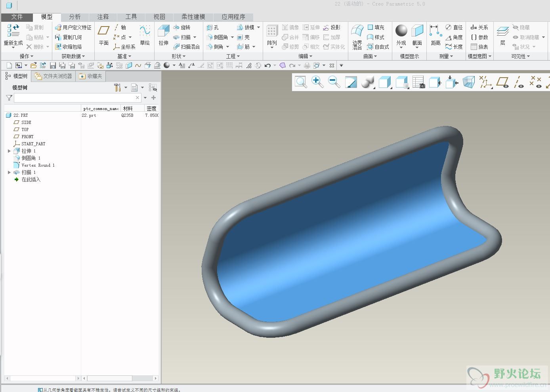Switch to the 注释 ribbon tab
The width and height of the screenshot is (550, 392).
tap(103, 17)
